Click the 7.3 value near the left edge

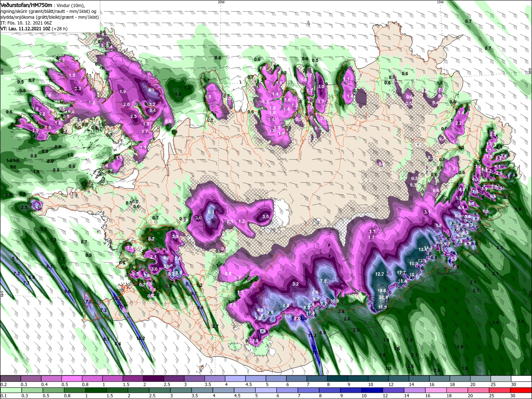[x=17, y=273]
